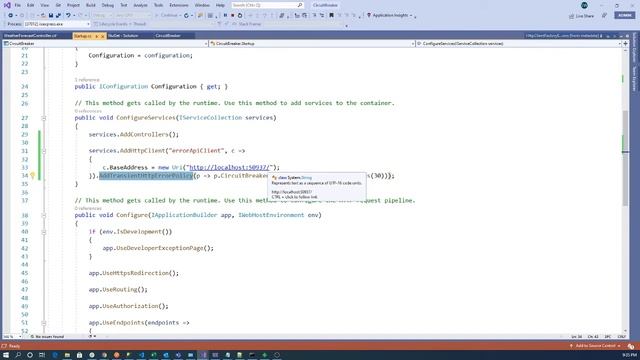Switch to the NuGet - Solution tab
Screen dimensions: 640x360
pyautogui.click(x=123, y=36)
